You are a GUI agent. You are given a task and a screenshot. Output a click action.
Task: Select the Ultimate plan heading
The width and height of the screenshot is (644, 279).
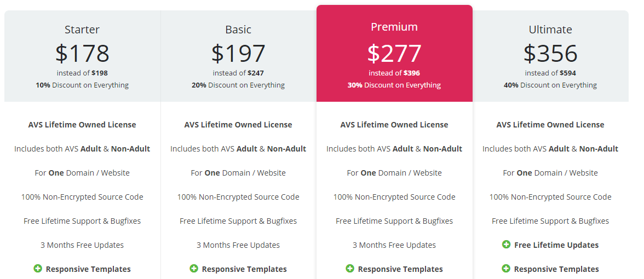[550, 30]
